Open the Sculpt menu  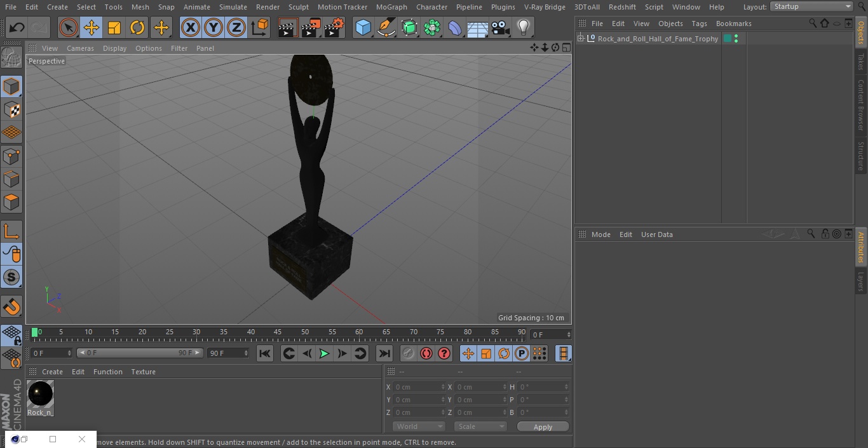tap(299, 7)
